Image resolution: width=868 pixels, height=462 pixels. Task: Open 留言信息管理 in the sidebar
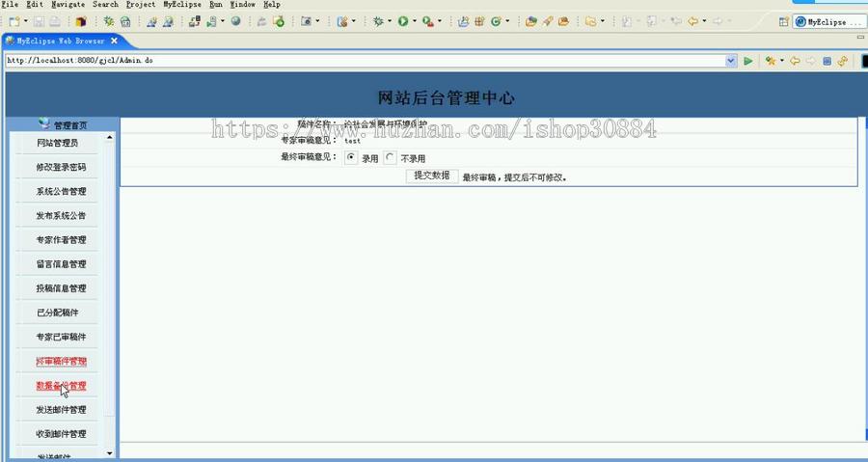(x=61, y=264)
